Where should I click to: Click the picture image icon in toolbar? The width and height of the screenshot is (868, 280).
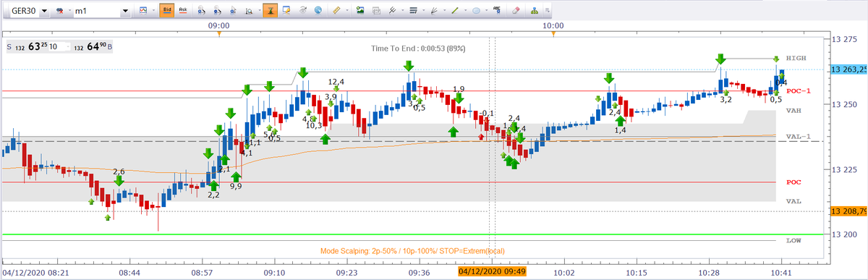point(359,11)
